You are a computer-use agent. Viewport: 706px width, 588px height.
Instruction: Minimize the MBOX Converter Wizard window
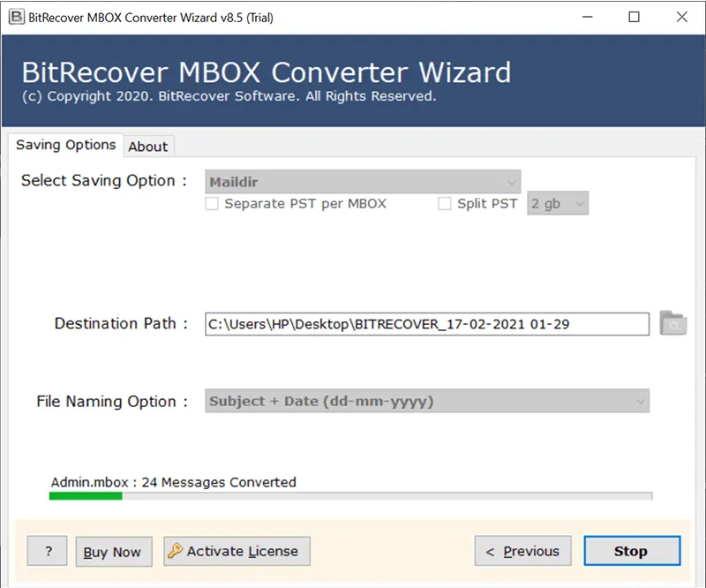coord(588,17)
